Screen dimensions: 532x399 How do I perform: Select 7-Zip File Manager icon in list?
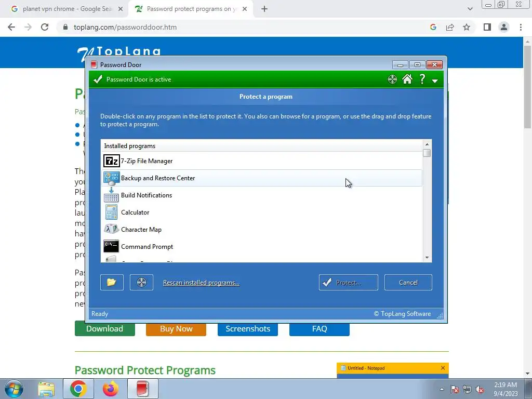click(x=111, y=161)
